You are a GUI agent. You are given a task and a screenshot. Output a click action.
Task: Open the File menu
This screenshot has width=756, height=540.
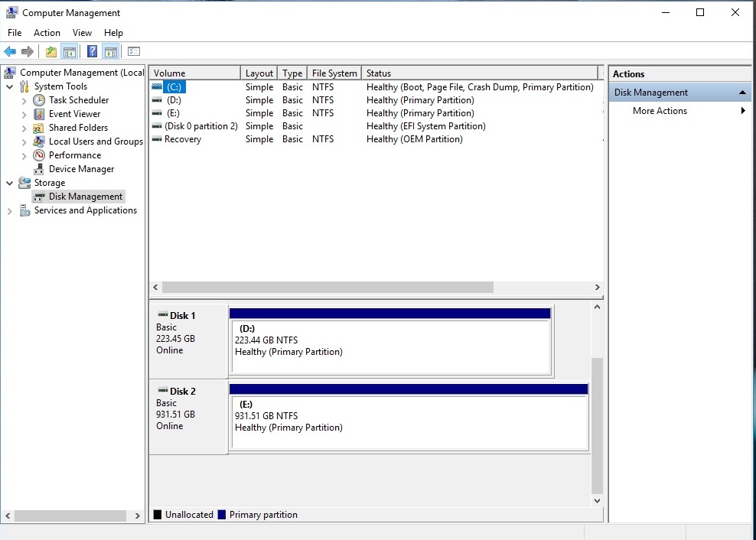15,33
